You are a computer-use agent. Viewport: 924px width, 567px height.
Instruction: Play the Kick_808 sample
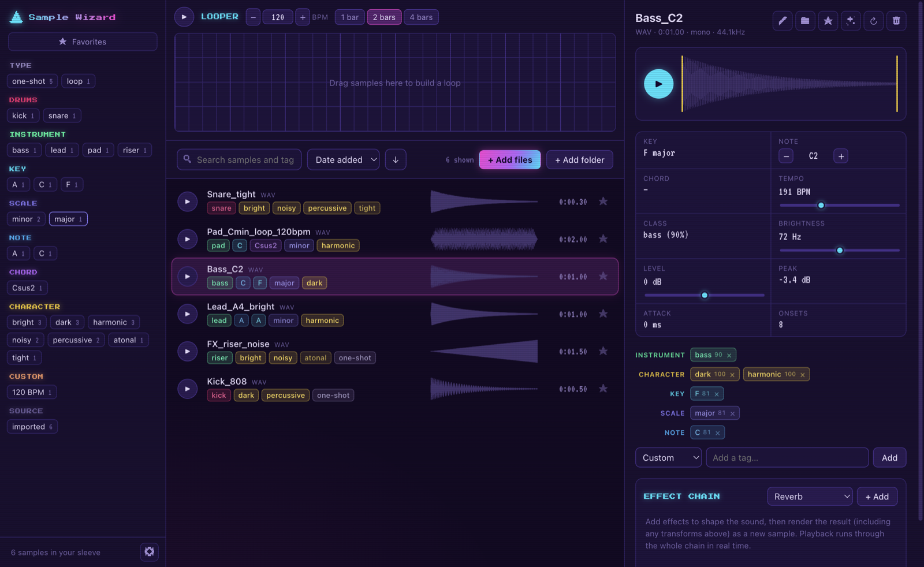coord(187,389)
